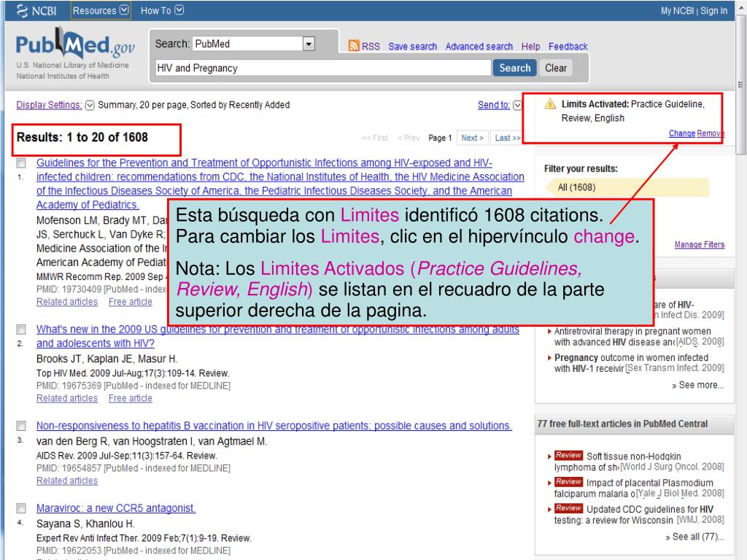Open Related articles for PMID 19675369
The image size is (747, 560).
tap(66, 399)
